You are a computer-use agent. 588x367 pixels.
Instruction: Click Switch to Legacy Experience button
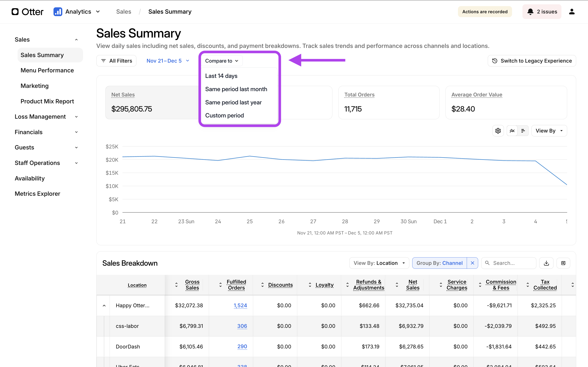(x=532, y=61)
